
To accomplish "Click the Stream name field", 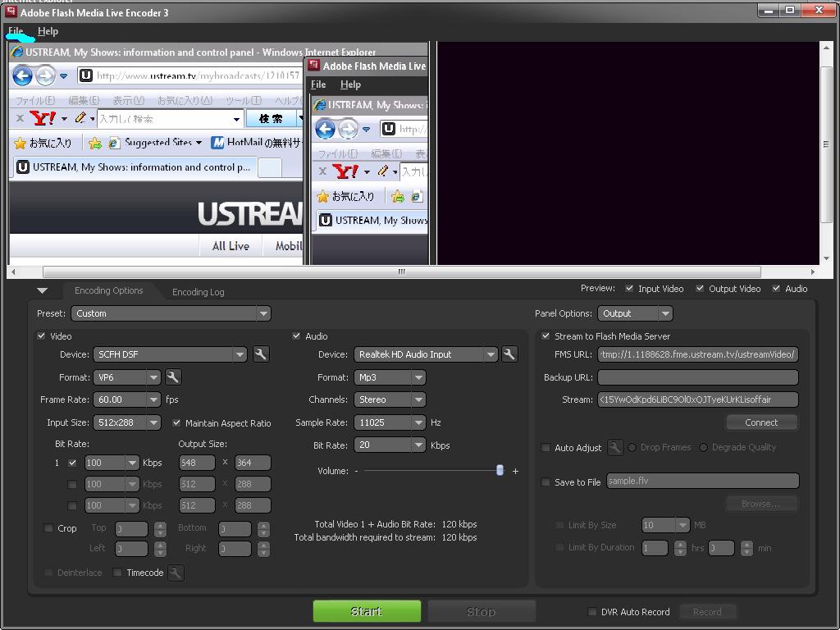I will pyautogui.click(x=698, y=399).
